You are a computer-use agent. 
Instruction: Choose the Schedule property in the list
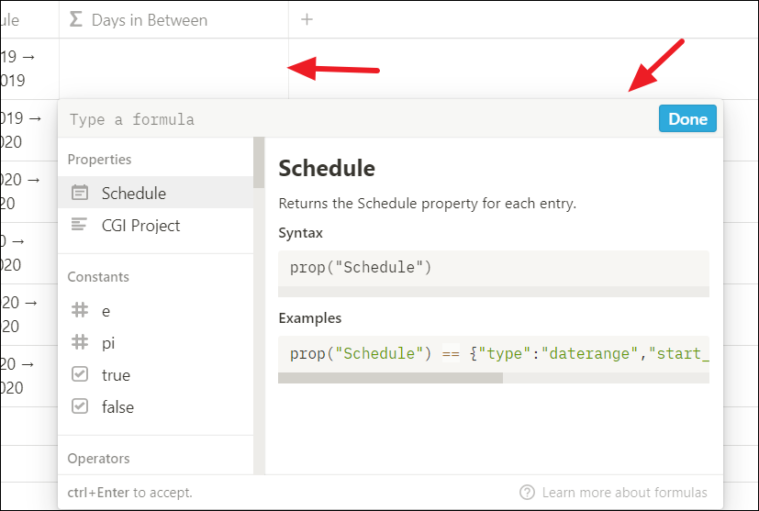[x=155, y=193]
